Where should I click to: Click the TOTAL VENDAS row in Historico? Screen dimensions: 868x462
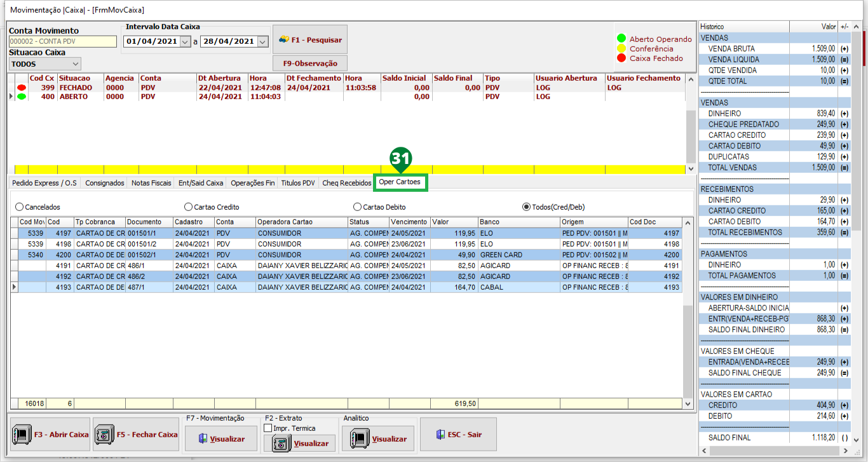775,168
